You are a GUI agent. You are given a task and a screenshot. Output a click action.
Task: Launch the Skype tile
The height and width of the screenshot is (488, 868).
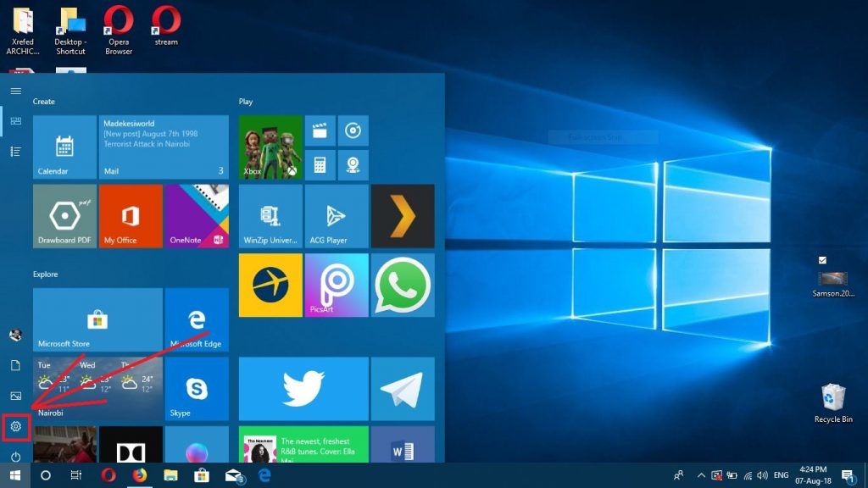point(197,389)
